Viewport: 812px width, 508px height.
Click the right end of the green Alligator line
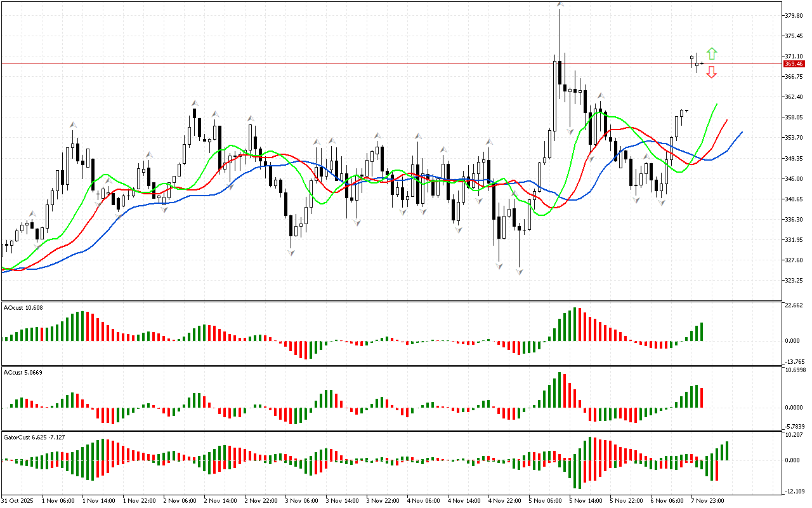(717, 104)
